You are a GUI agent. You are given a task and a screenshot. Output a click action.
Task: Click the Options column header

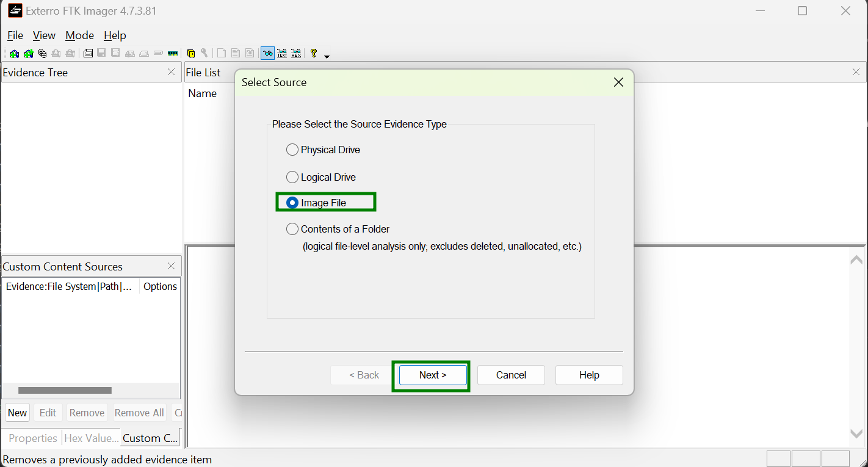tap(160, 286)
